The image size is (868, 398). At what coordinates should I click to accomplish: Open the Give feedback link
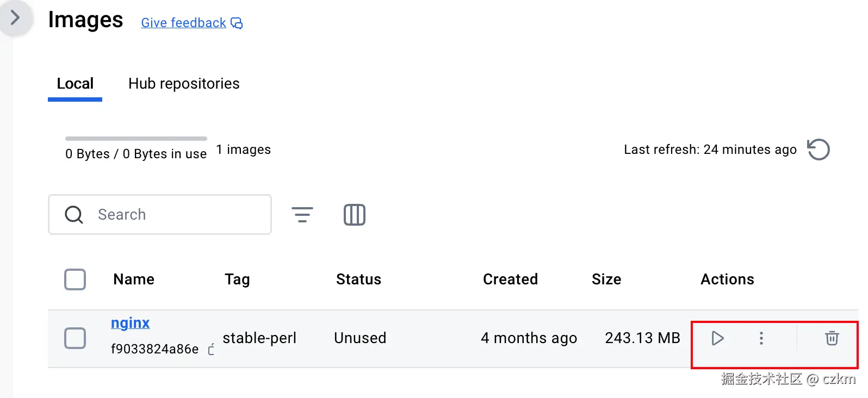point(183,23)
